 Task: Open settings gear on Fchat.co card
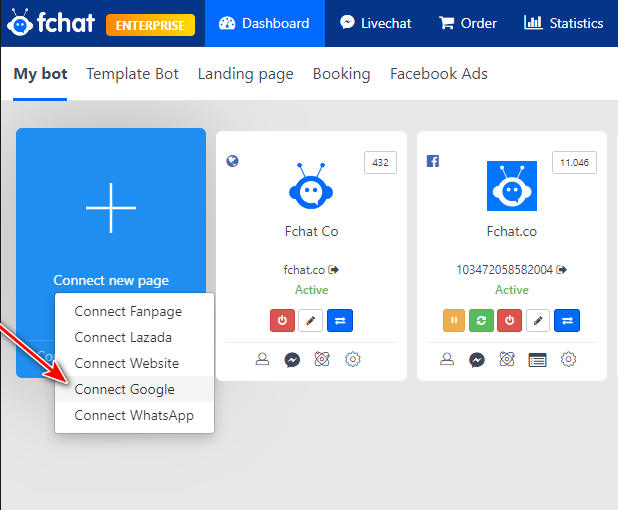click(x=568, y=359)
